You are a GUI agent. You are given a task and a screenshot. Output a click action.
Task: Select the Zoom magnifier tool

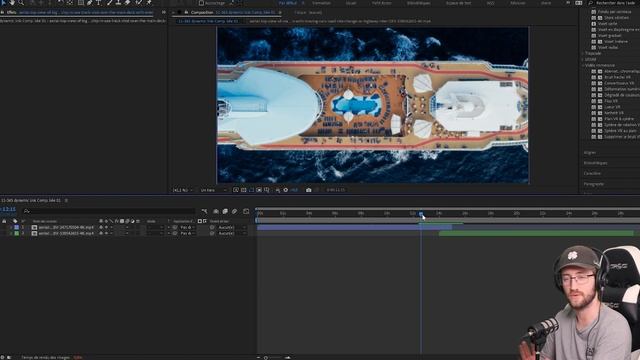(x=21, y=2)
